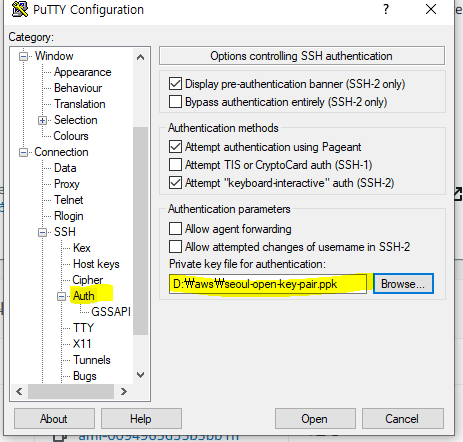The image size is (463, 442).
Task: Click category tree scroll right arrow
Action: 124,391
